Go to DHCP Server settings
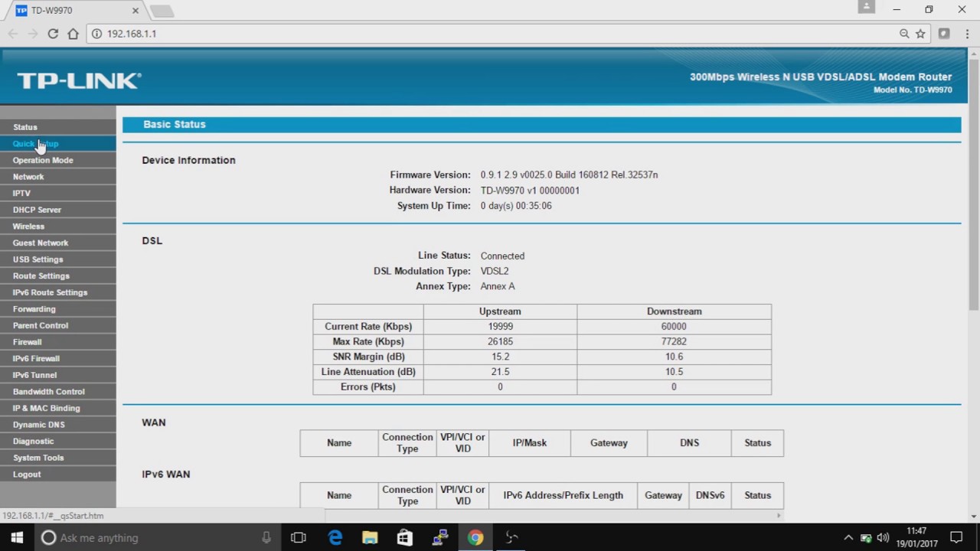The height and width of the screenshot is (551, 980). (58, 209)
